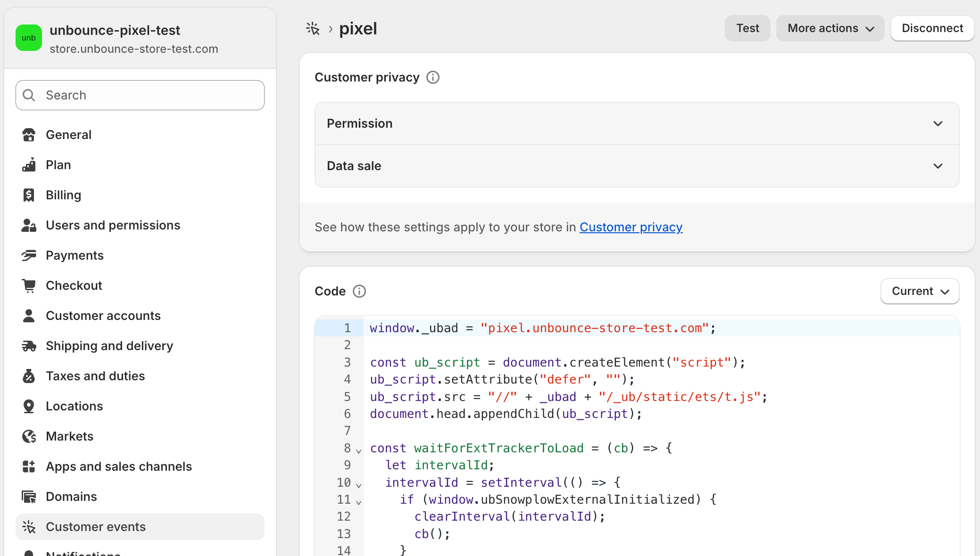Click the info icon next to Code
This screenshot has height=556, width=980.
tap(359, 291)
